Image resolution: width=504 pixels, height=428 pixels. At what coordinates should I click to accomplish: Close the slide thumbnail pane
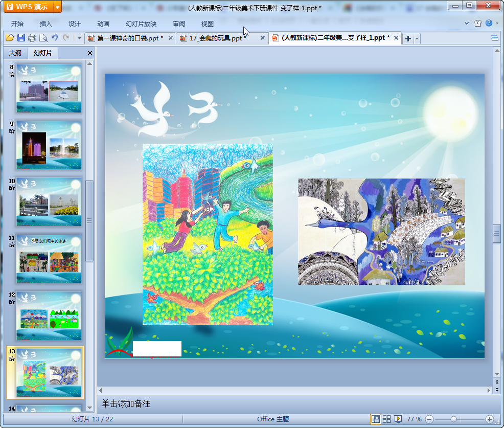pos(89,53)
